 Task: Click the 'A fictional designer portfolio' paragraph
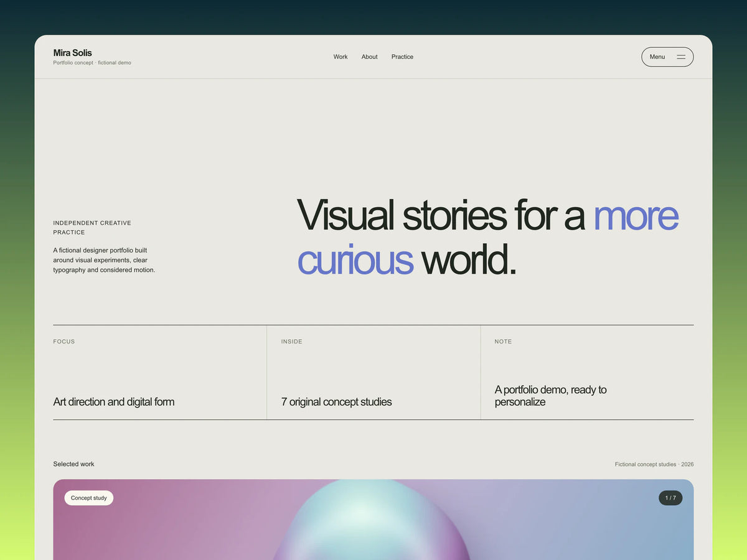104,260
